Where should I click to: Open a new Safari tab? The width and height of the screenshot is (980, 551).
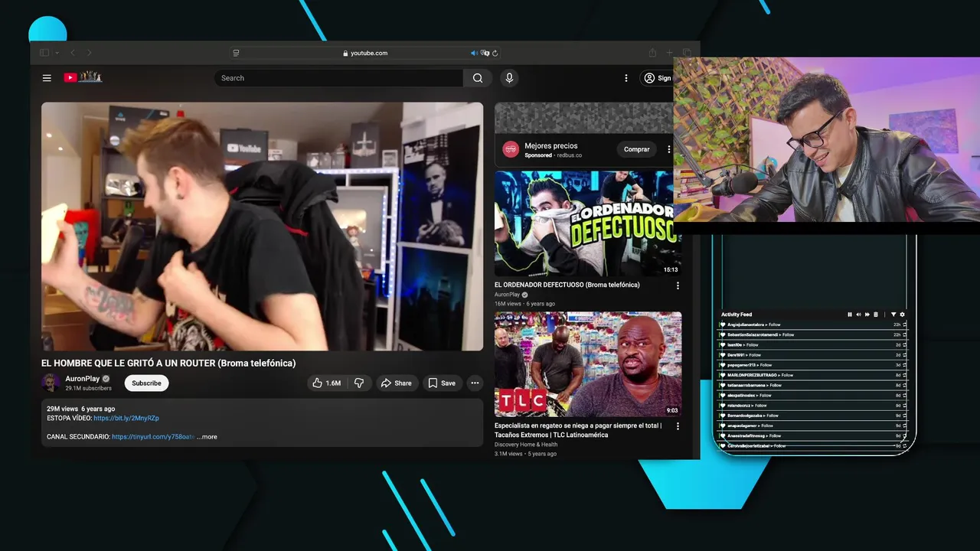click(x=669, y=53)
